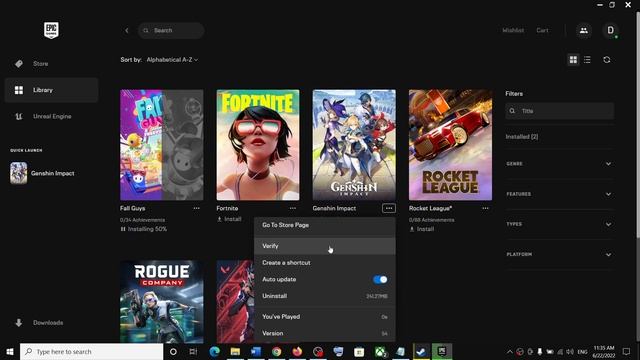640x360 pixels.
Task: Open the Rogue Company game cover
Action: pyautogui.click(x=162, y=302)
